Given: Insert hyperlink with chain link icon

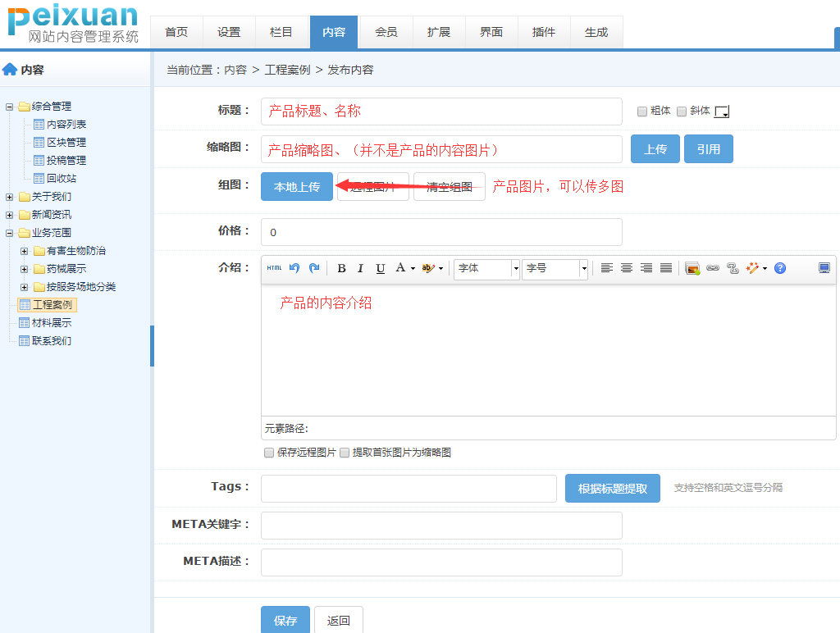Looking at the screenshot, I should click(713, 268).
